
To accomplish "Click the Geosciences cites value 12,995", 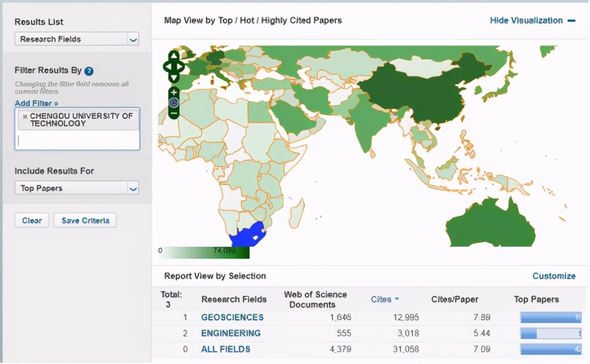I will coord(406,317).
